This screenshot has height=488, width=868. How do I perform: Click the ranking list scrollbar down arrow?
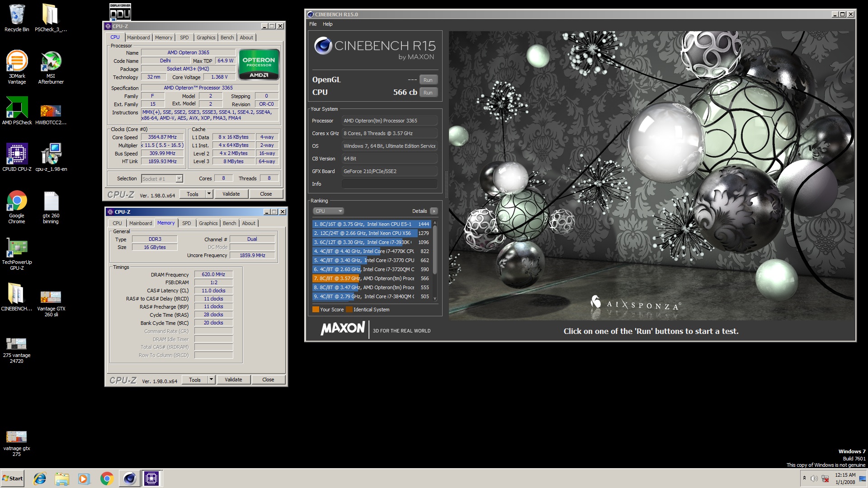tap(435, 298)
